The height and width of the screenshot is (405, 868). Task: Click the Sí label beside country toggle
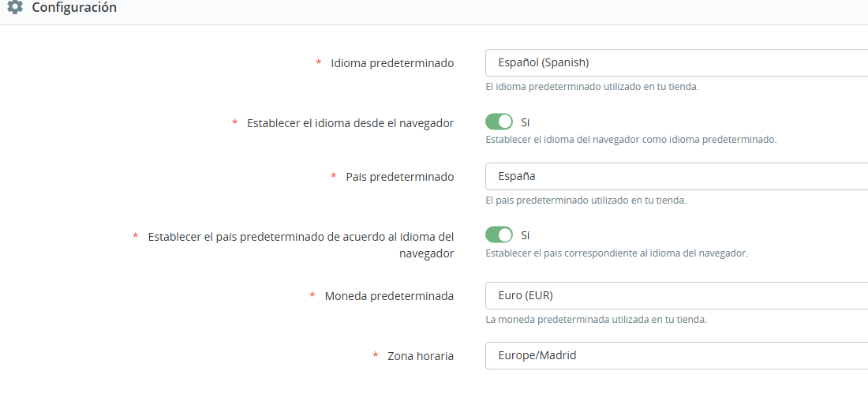pos(526,235)
